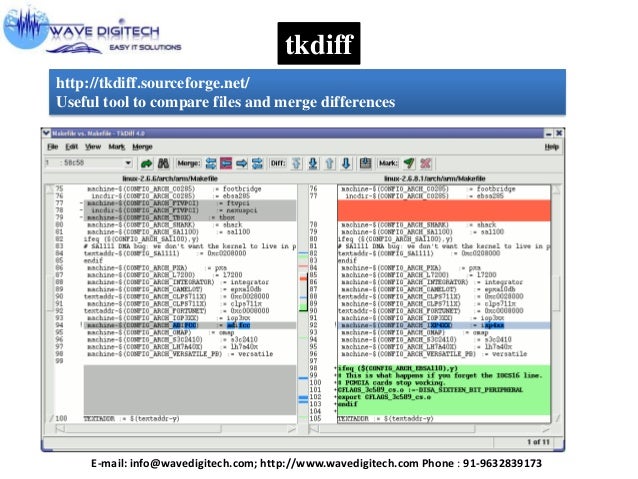Viewport: 638px width, 479px height.
Task: Click left line 83 SA1111 DMA bug comment
Action: pos(190,246)
